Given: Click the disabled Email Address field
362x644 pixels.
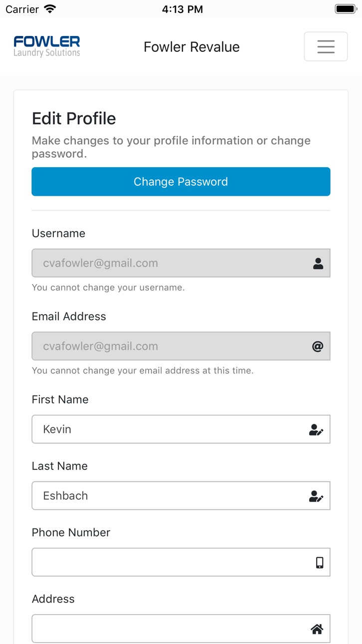Looking at the screenshot, I should point(181,346).
